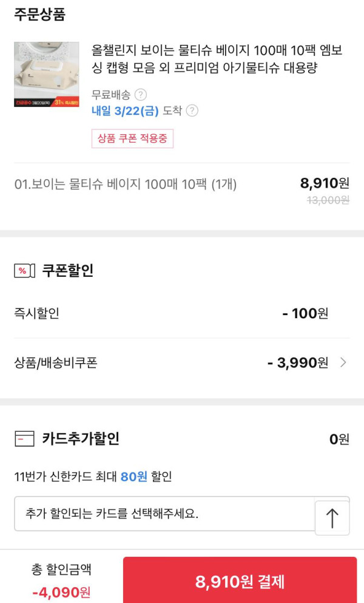Click the coupon discount percent icon
364x603 pixels.
click(x=24, y=271)
